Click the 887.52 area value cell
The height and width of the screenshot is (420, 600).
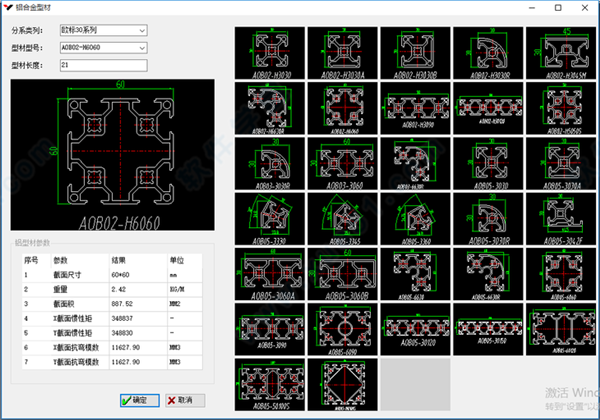tap(138, 304)
